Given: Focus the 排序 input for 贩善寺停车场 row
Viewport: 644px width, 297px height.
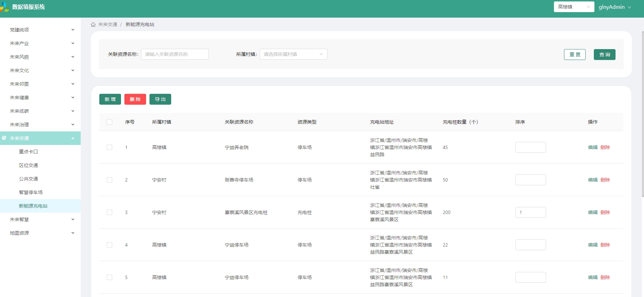Looking at the screenshot, I should pos(531,180).
